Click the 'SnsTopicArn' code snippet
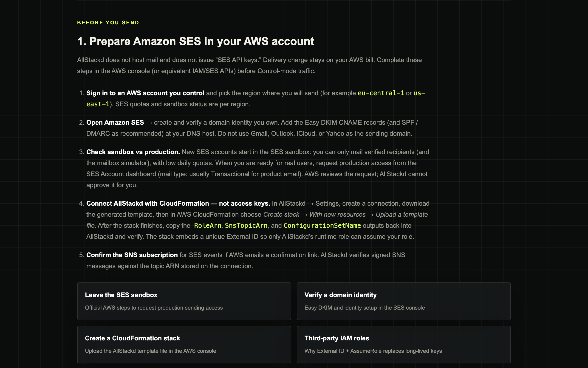 [246, 225]
